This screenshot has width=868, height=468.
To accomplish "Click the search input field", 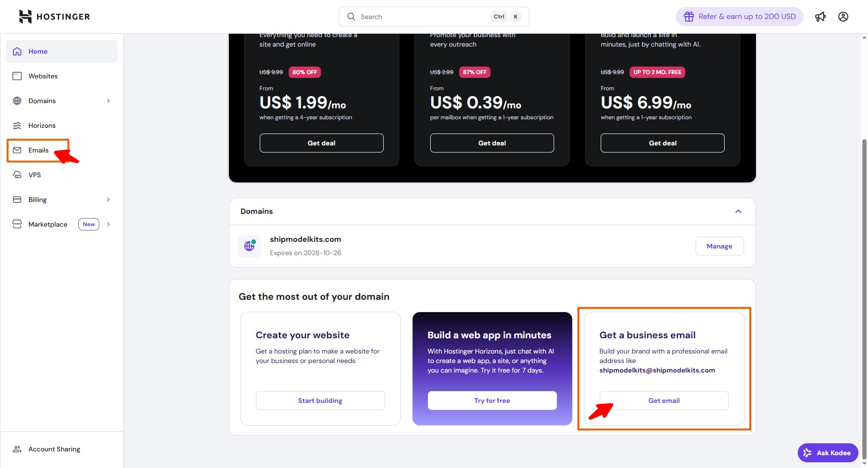I will click(x=423, y=17).
